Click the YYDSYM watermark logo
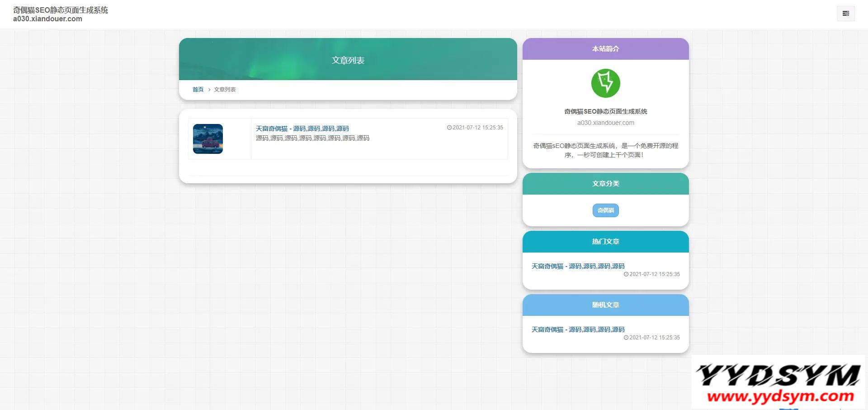Image resolution: width=868 pixels, height=410 pixels. pos(778,375)
